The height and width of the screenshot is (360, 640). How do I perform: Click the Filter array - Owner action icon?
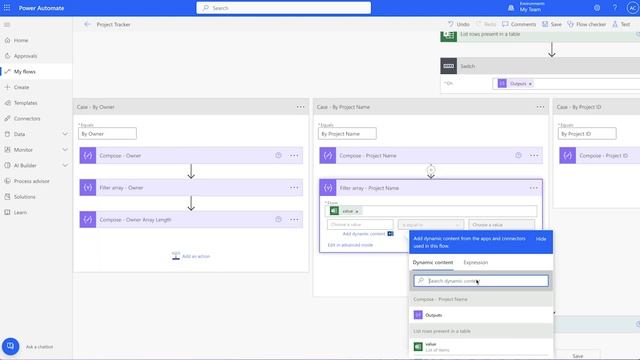click(x=88, y=188)
